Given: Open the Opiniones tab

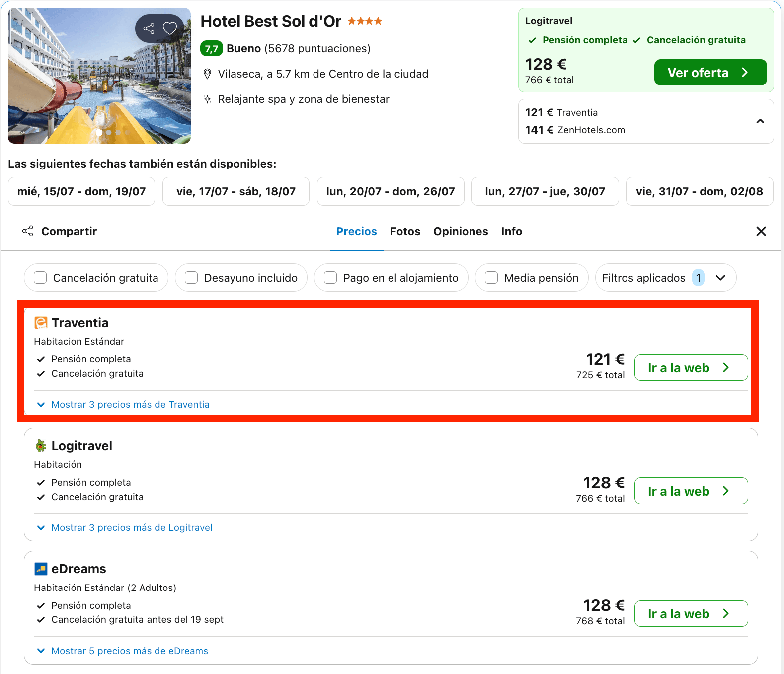Looking at the screenshot, I should tap(461, 231).
